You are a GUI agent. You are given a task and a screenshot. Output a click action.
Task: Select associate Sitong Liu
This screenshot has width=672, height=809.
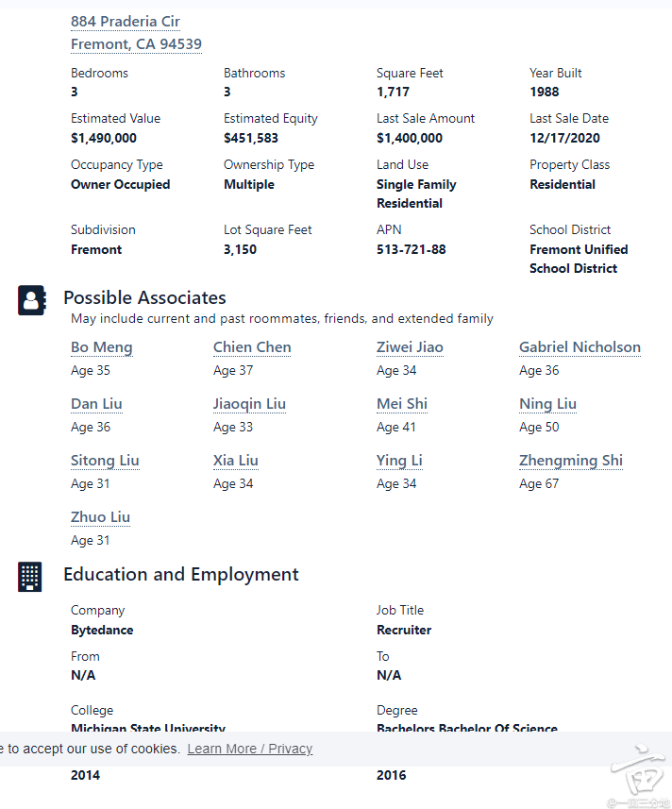[105, 461]
